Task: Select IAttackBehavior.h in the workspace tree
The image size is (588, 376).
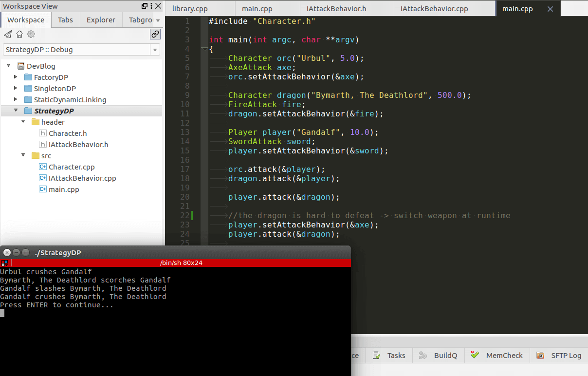Action: tap(78, 145)
